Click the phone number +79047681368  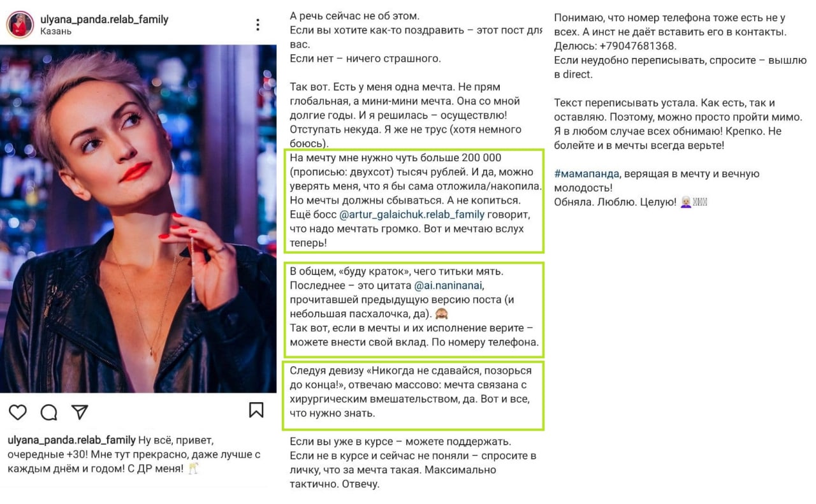click(x=637, y=46)
